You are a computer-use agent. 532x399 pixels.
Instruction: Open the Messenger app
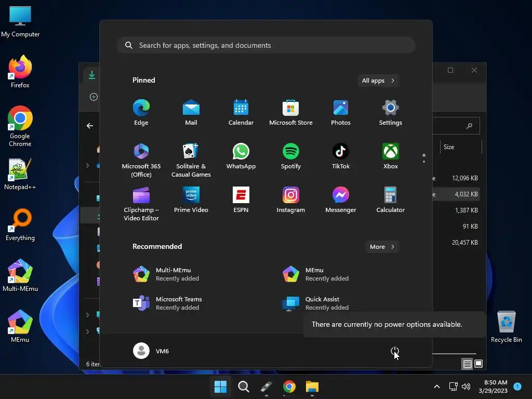pyautogui.click(x=341, y=200)
